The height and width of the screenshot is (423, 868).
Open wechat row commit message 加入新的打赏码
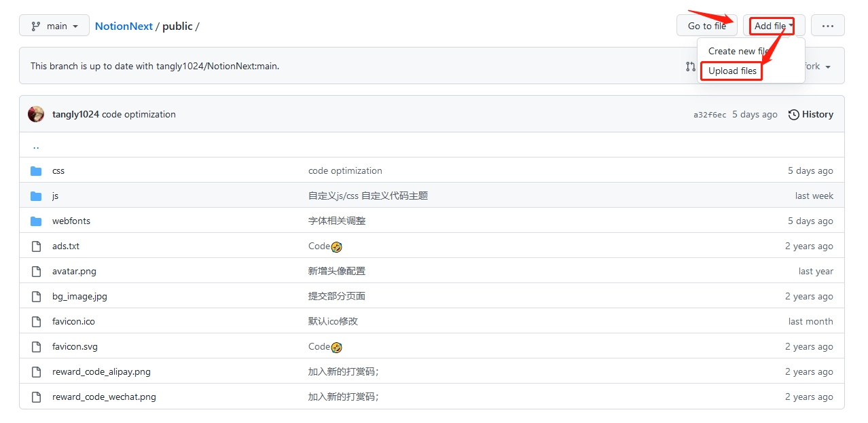(x=343, y=397)
